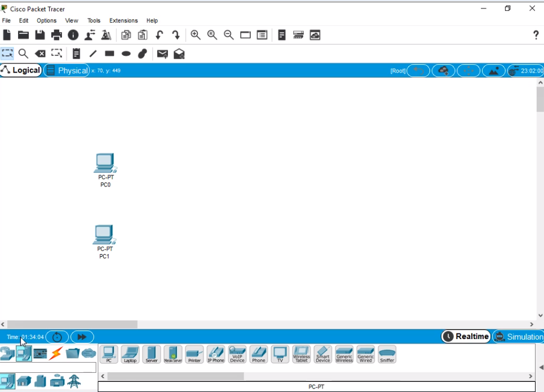Pick the Wireless Tablet device

(x=302, y=355)
